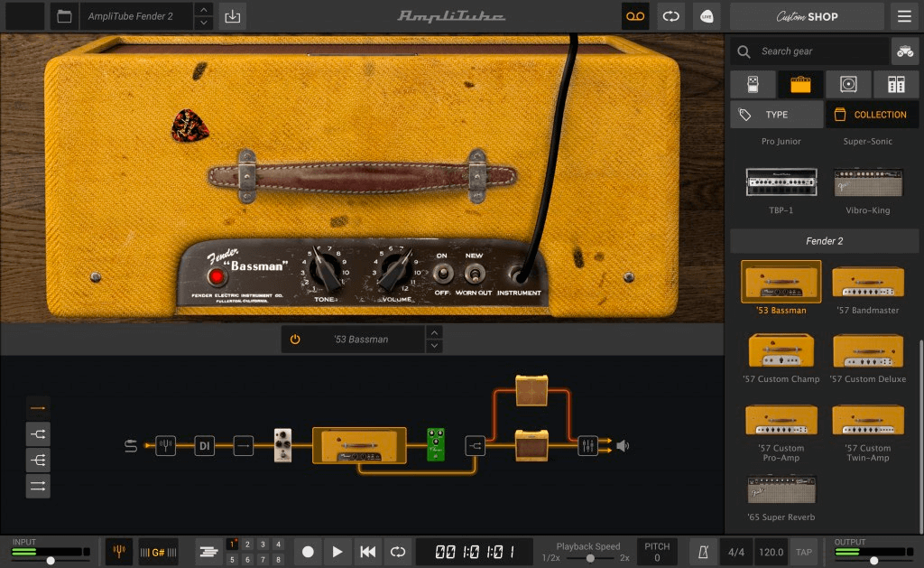The image size is (924, 568).
Task: Open the Custom SHOP
Action: 806,15
